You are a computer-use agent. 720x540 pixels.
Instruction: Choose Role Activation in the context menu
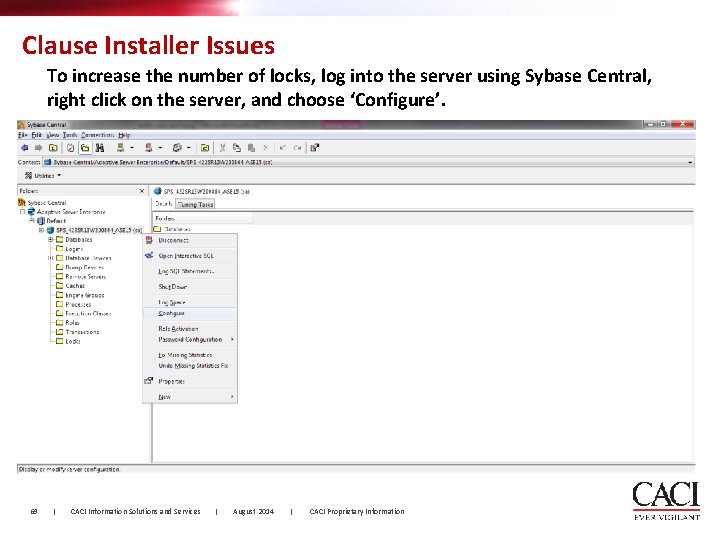point(190,329)
